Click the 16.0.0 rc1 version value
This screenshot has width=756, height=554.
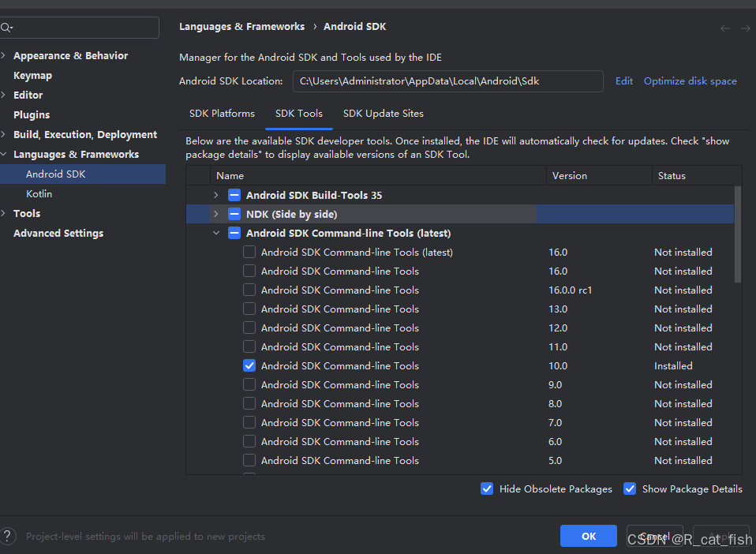click(570, 290)
